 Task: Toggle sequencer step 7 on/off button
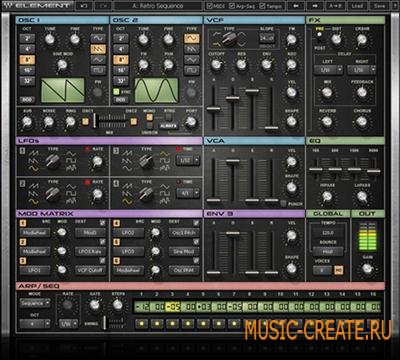(234, 323)
